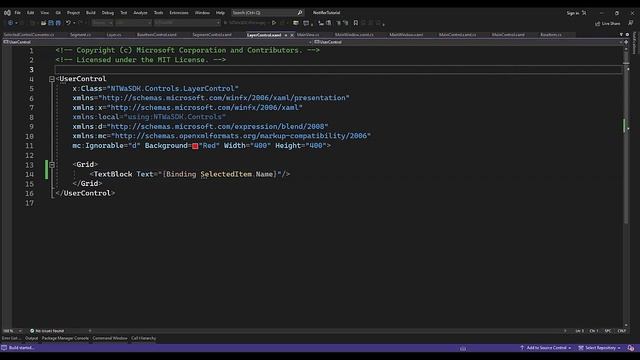Switch to the MainView.cs tab

(308, 35)
